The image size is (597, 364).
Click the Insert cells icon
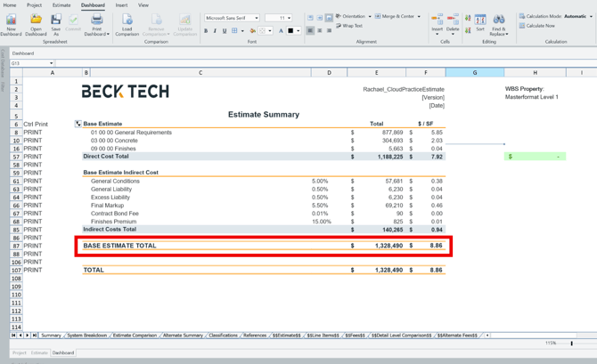coord(437,20)
